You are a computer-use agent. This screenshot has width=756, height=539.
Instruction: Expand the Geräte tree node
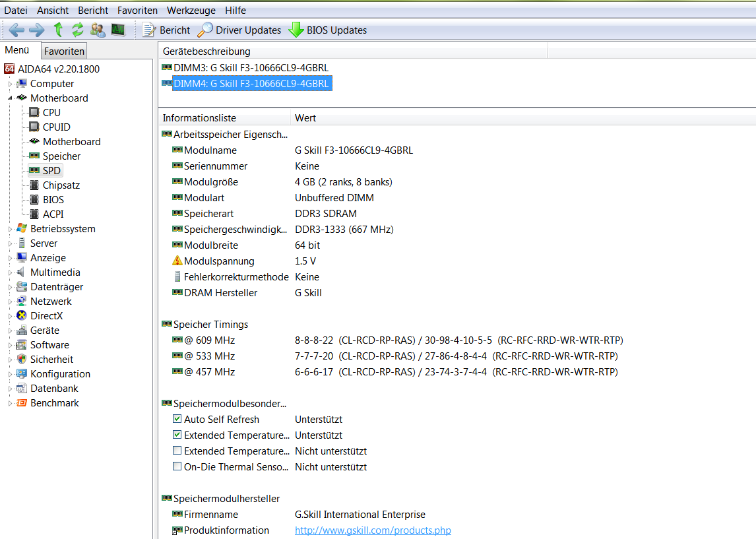(x=10, y=331)
